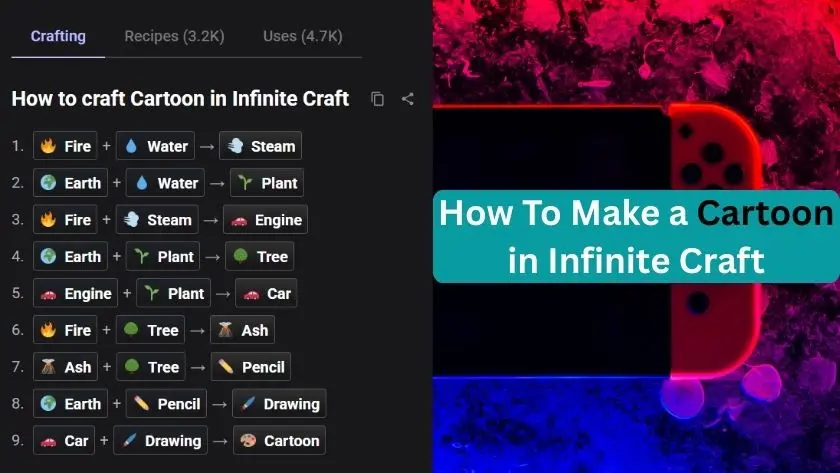
Task: Select the Car result in step 5
Action: (x=266, y=293)
